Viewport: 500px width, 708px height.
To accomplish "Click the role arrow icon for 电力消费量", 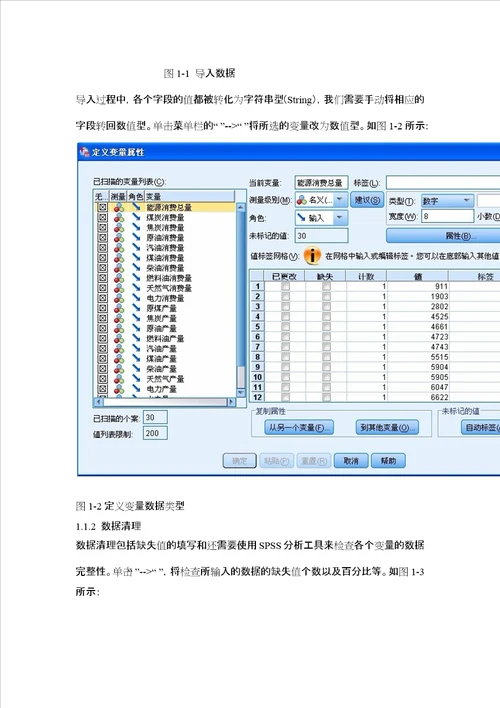I will click(136, 298).
